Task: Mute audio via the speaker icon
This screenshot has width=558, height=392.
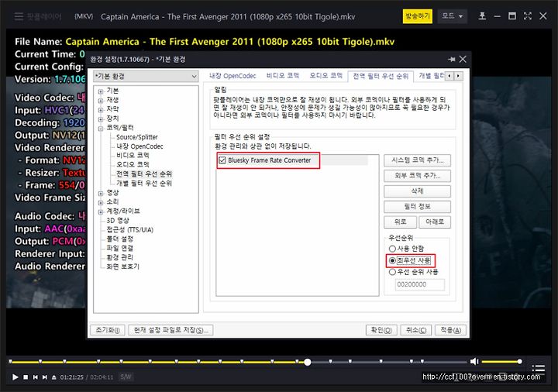Action: [474, 362]
